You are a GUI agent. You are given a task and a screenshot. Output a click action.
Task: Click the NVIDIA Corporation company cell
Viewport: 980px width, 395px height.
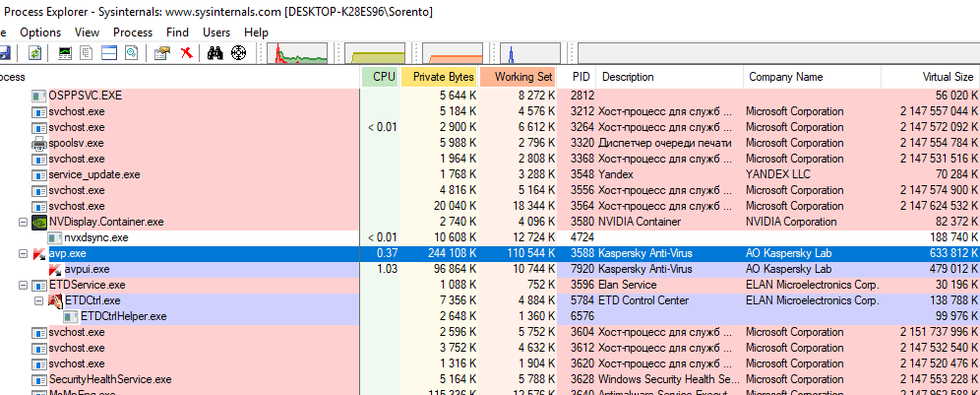tap(791, 222)
